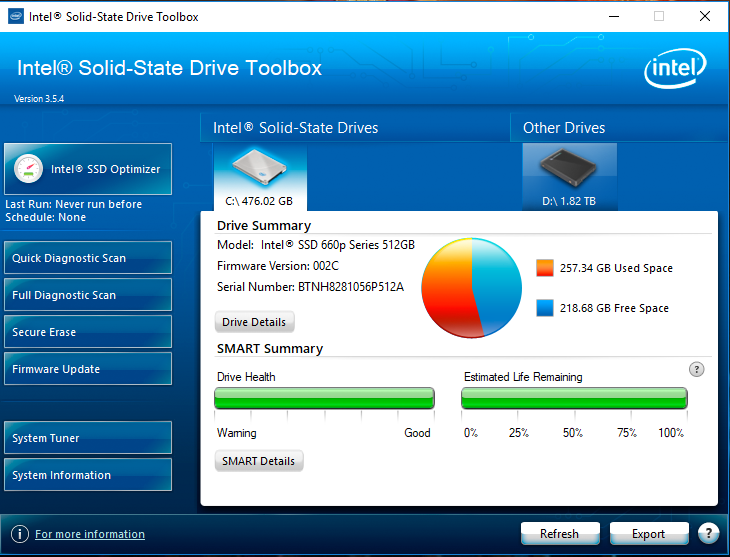730x557 pixels.
Task: Click the info icon beside For more information
Action: click(x=18, y=534)
